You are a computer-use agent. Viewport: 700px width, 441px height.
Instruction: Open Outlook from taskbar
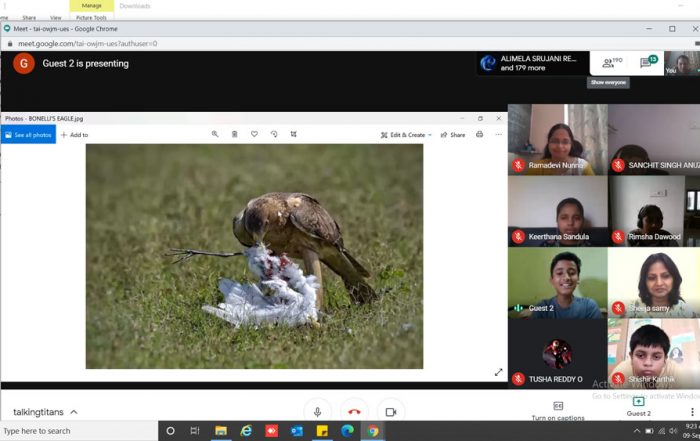coord(296,431)
